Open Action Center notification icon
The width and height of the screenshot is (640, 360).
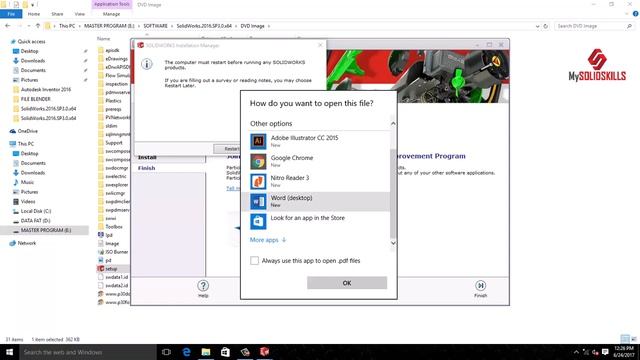(x=605, y=352)
